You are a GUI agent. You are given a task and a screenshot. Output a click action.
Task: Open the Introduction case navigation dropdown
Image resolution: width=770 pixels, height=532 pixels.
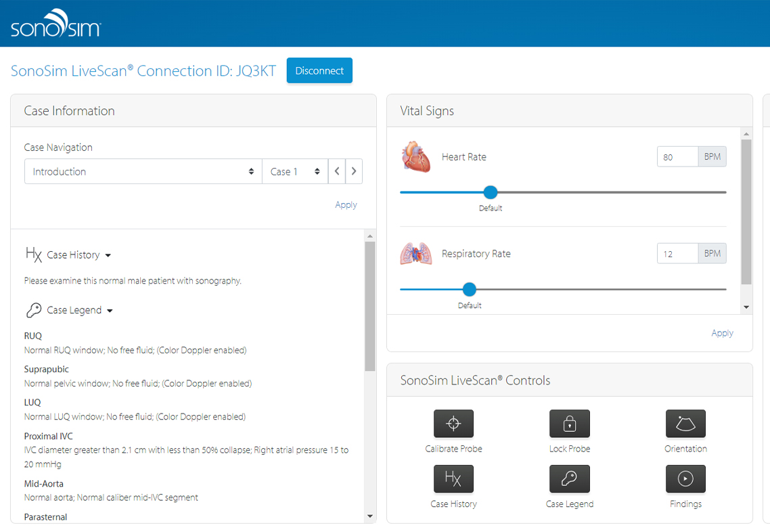click(143, 171)
